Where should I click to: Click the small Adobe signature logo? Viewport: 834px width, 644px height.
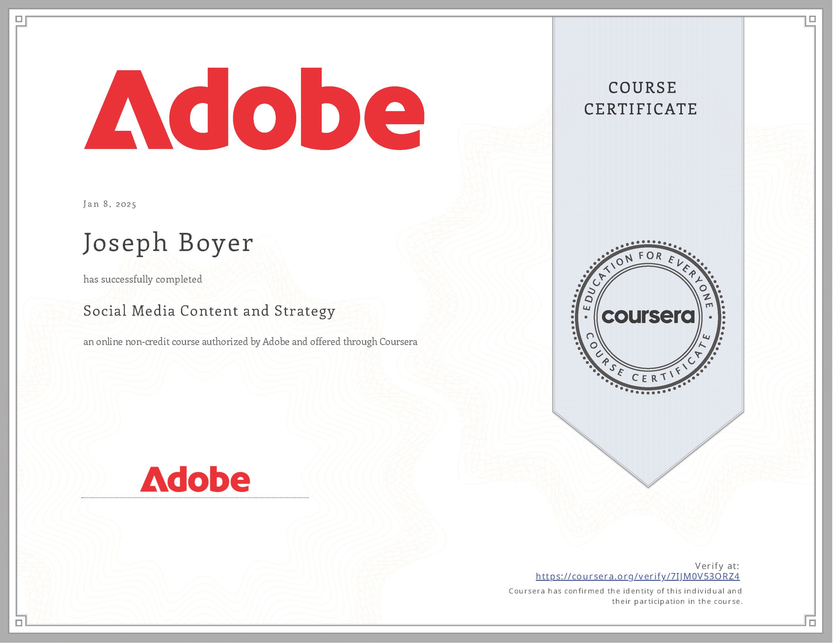point(195,479)
